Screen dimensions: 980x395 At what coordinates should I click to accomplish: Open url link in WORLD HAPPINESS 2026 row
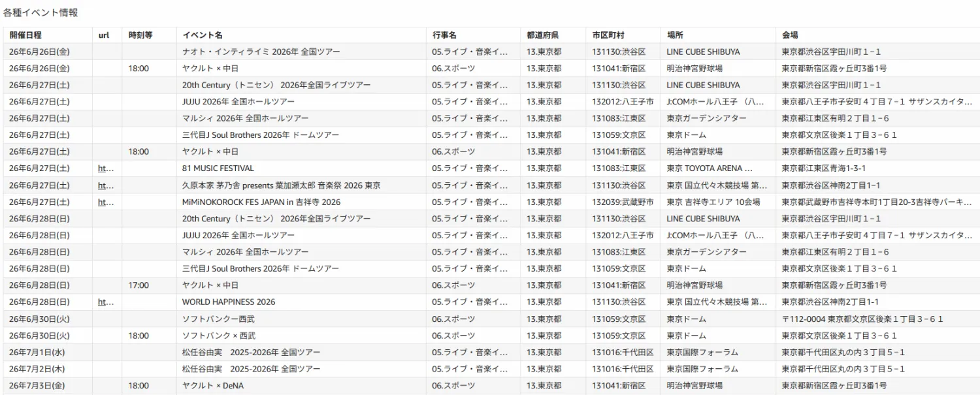coord(106,302)
